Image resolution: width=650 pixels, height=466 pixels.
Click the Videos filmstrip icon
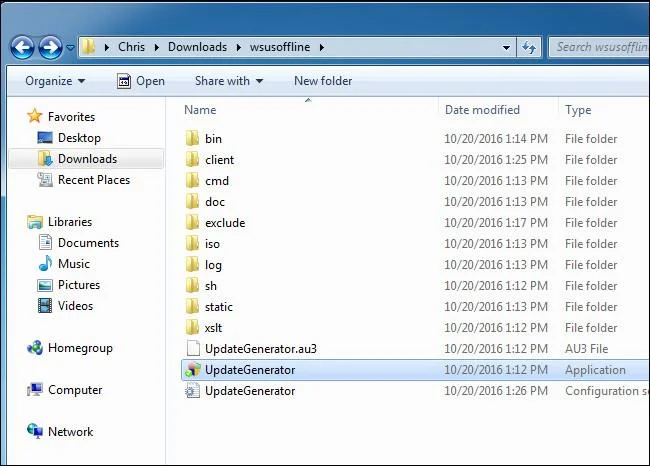(x=45, y=306)
